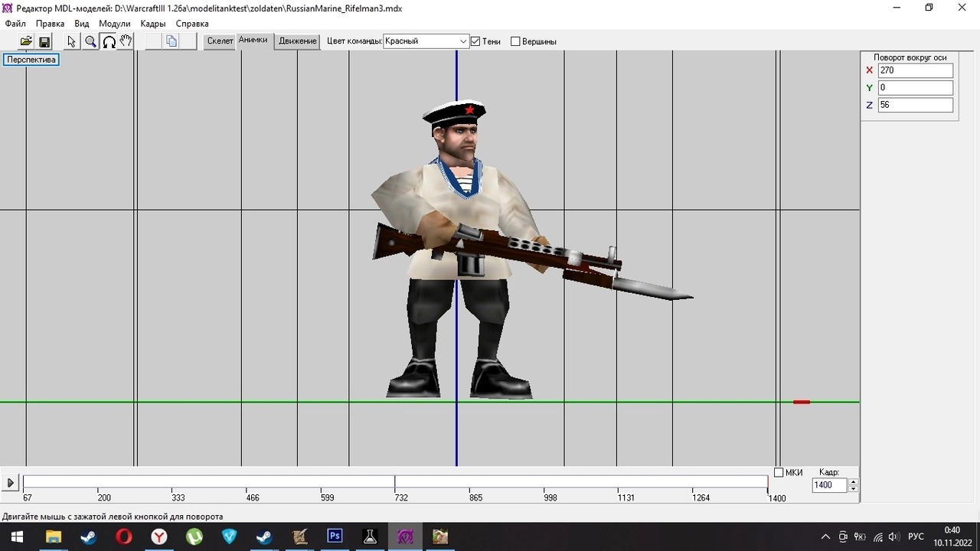Open the Справка menu
Image resolution: width=980 pixels, height=551 pixels.
[192, 24]
